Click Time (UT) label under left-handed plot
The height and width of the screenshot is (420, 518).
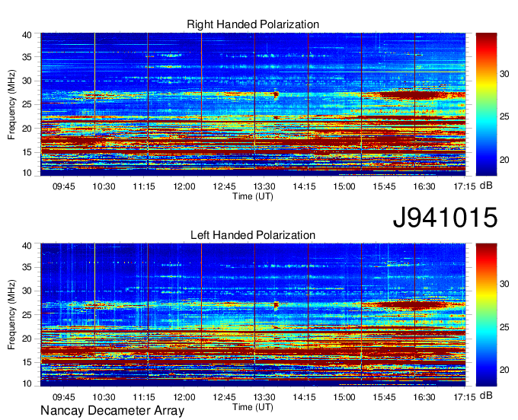253,407
